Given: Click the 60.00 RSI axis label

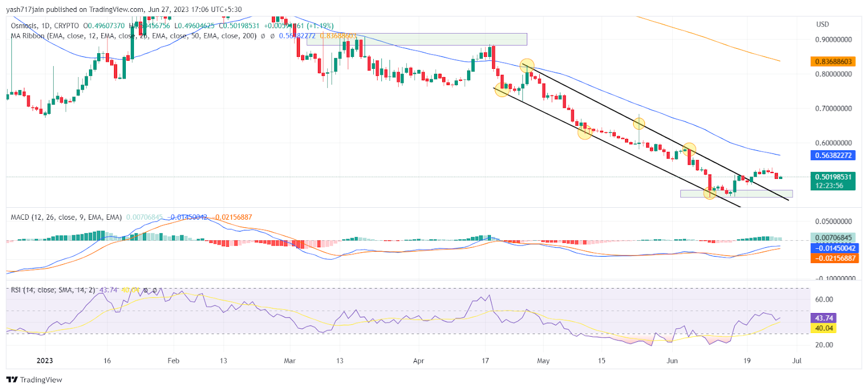Looking at the screenshot, I should pos(824,299).
